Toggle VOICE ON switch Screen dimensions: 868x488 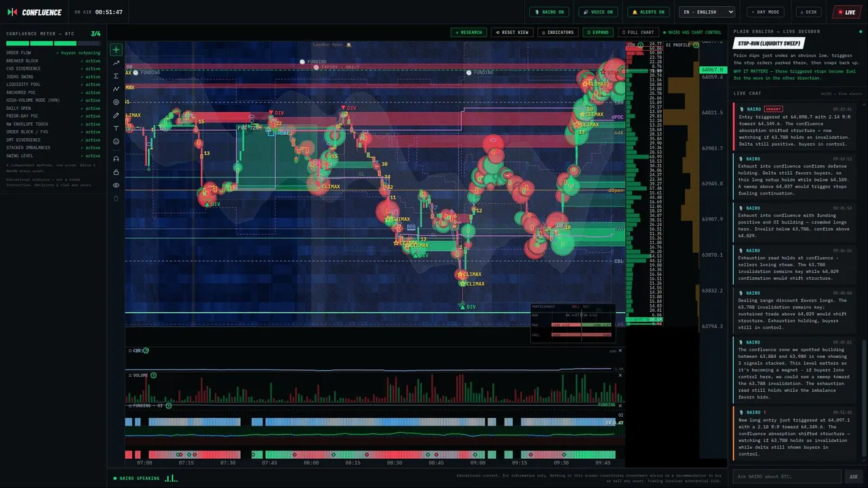[x=597, y=12]
